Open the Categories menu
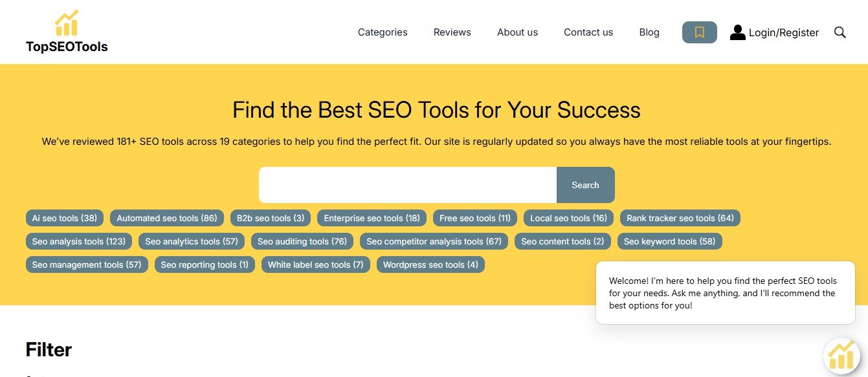The image size is (868, 377). pyautogui.click(x=383, y=32)
